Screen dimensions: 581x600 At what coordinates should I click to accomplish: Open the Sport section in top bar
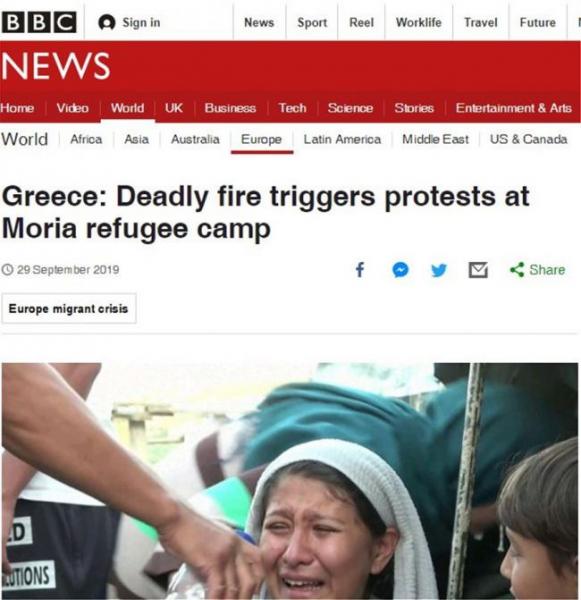[312, 23]
